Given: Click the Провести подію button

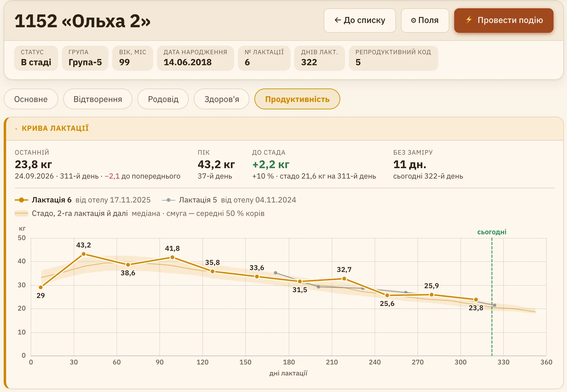Looking at the screenshot, I should [x=504, y=20].
